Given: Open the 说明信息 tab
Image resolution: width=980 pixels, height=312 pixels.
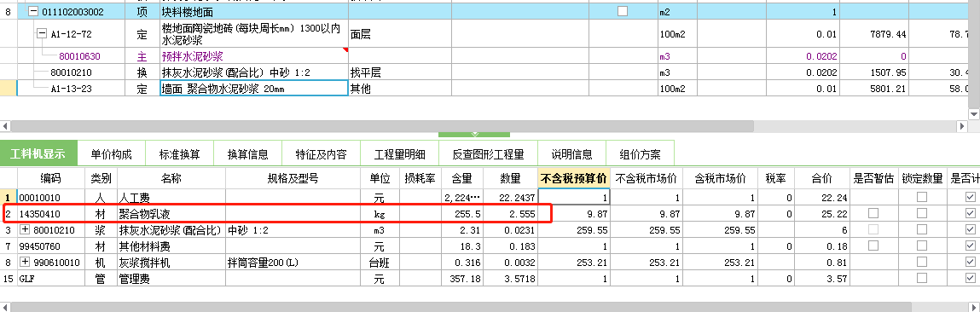Looking at the screenshot, I should pyautogui.click(x=571, y=154).
